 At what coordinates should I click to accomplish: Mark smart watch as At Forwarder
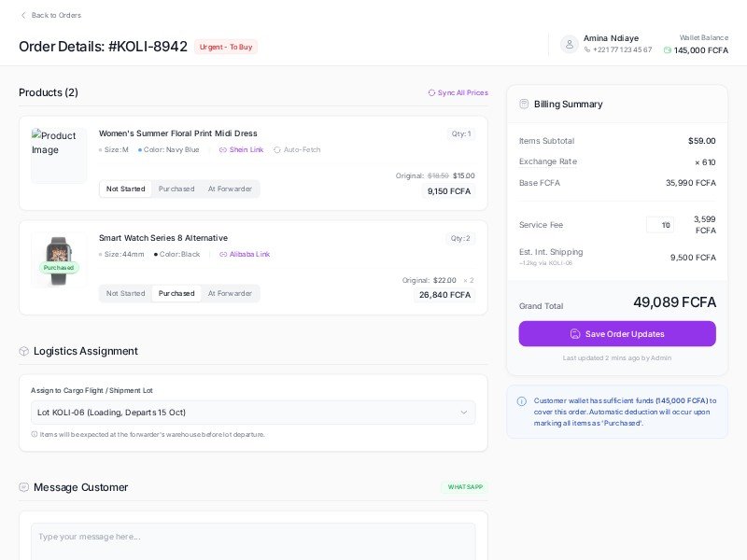(x=230, y=293)
